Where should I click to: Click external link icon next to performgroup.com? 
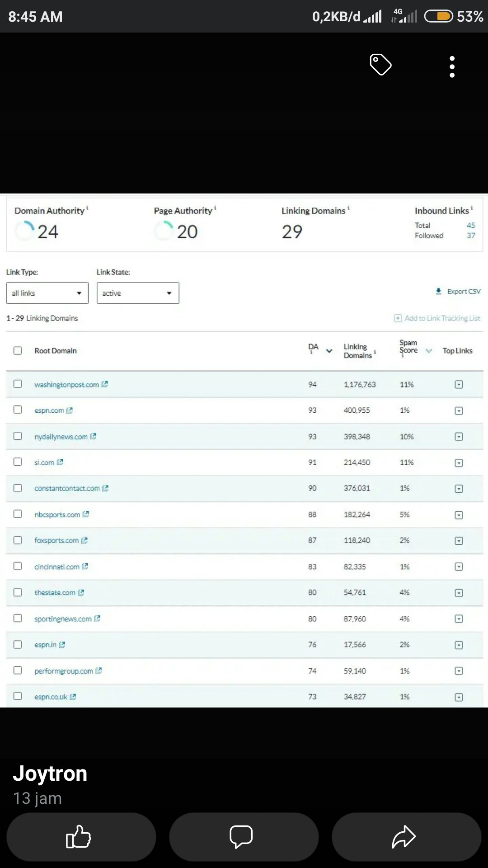[x=99, y=670]
